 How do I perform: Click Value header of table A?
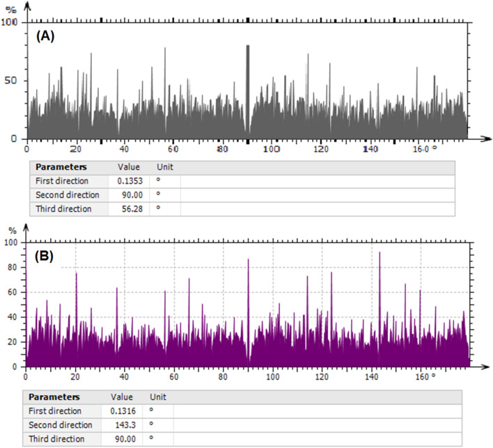click(129, 167)
